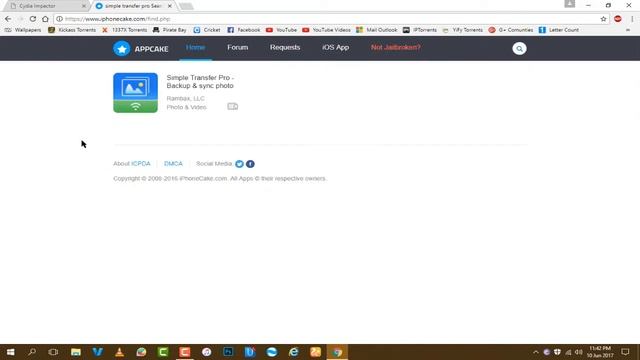
Task: Click the Photo & Video category text
Action: (186, 107)
